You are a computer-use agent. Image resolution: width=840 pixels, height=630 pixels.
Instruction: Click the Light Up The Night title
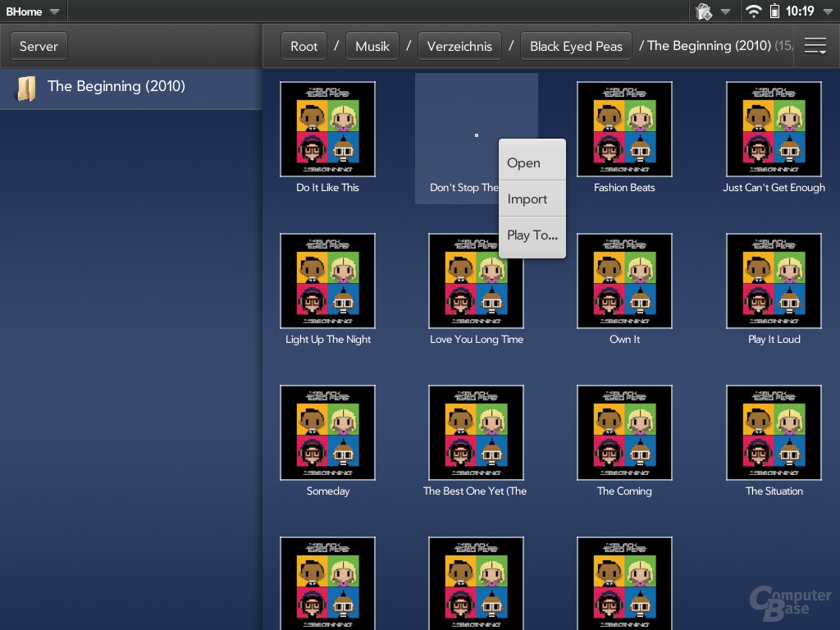(x=328, y=339)
